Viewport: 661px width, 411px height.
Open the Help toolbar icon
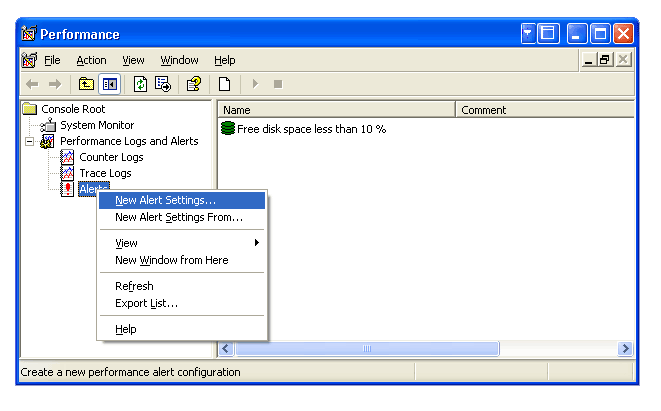coord(194,84)
